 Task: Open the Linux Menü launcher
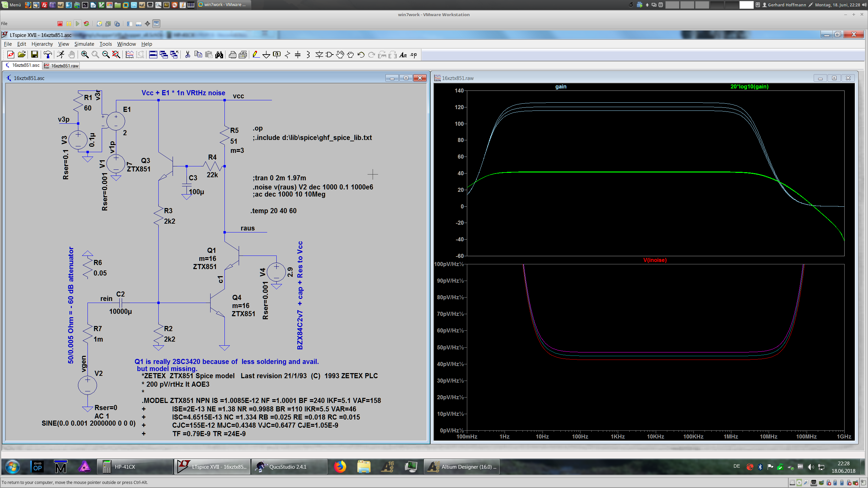pyautogui.click(x=12, y=5)
